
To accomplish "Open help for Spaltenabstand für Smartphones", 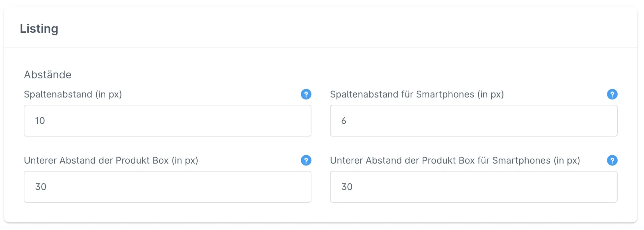I will point(612,94).
